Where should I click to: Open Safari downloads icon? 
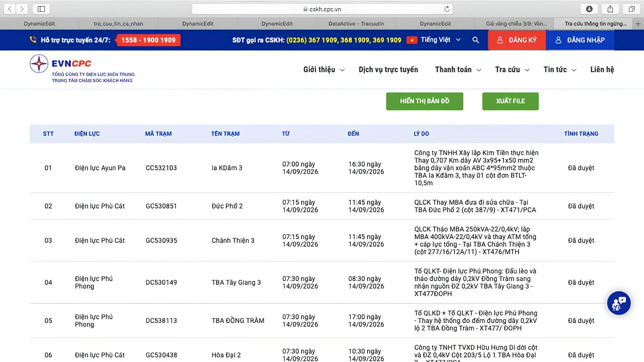click(x=589, y=9)
